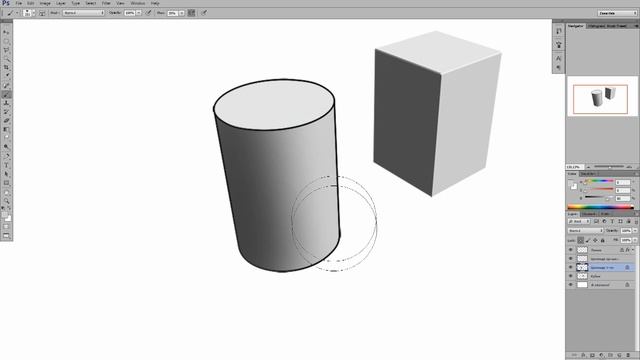Screen dimensions: 640x360
Task: Open layer Fill arrow in Layers panel
Action: (x=635, y=240)
